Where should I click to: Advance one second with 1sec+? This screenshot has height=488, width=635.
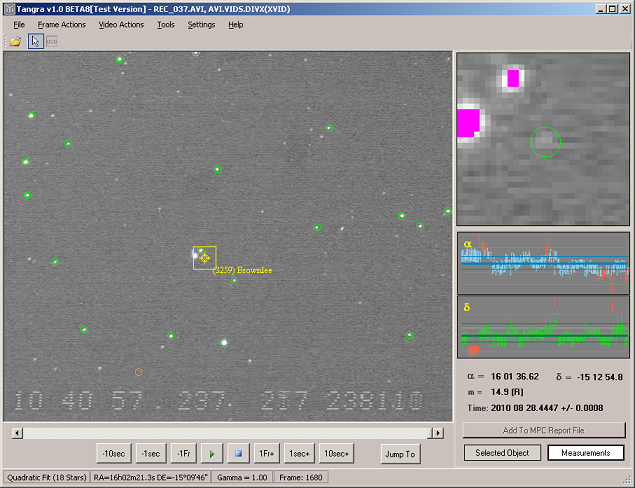(x=299, y=454)
